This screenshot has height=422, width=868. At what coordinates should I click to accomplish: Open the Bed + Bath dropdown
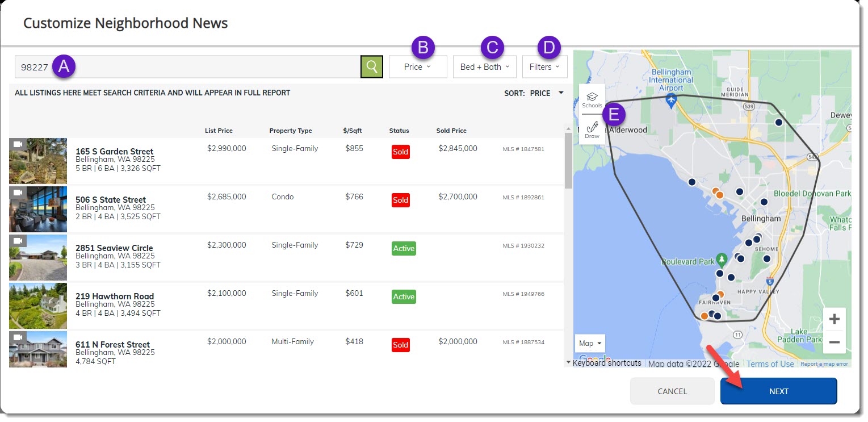pyautogui.click(x=484, y=66)
